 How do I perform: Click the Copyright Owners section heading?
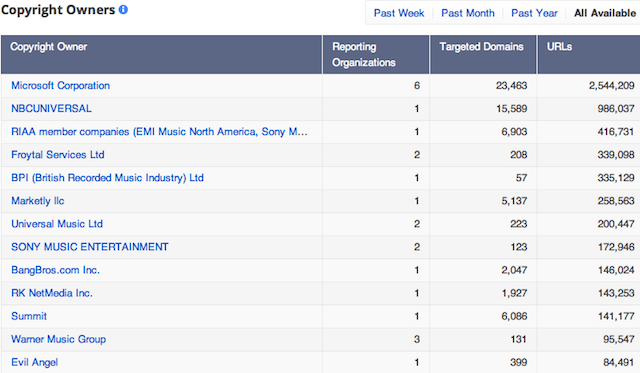coord(58,10)
